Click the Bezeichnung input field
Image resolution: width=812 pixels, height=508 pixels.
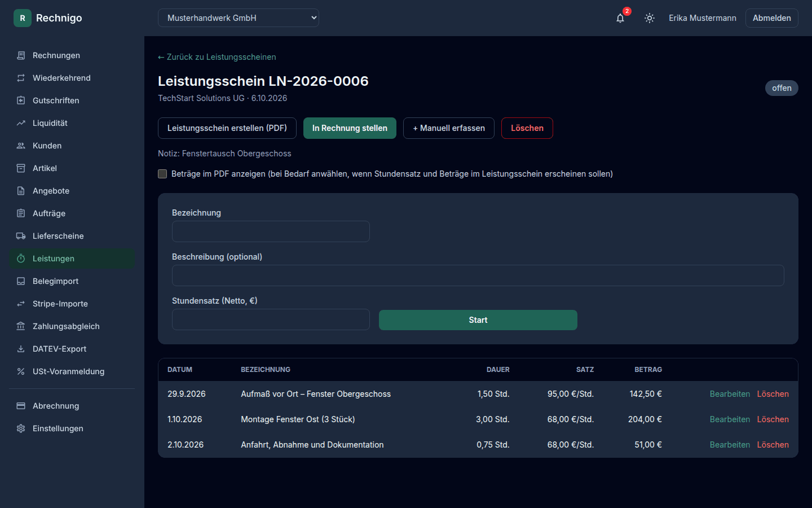tap(271, 231)
